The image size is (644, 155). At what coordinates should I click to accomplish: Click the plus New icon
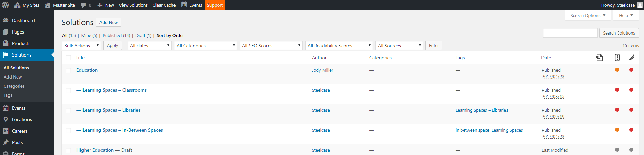tap(100, 5)
